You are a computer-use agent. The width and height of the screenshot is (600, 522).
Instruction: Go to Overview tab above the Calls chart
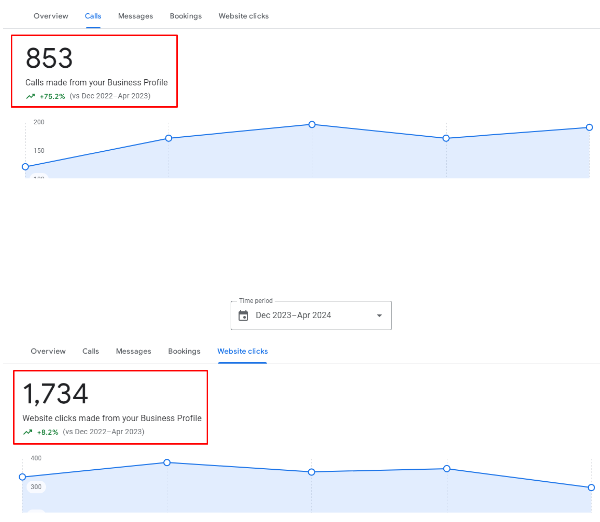pos(50,16)
